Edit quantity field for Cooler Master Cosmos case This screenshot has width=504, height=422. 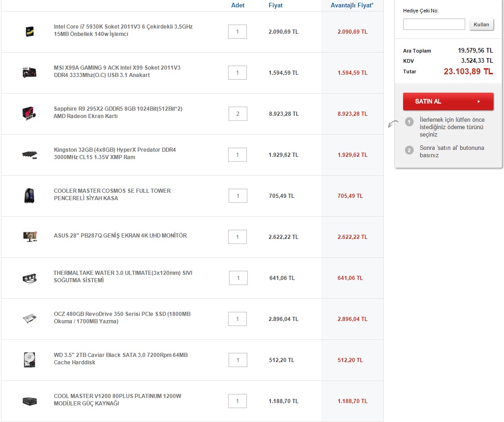[238, 196]
